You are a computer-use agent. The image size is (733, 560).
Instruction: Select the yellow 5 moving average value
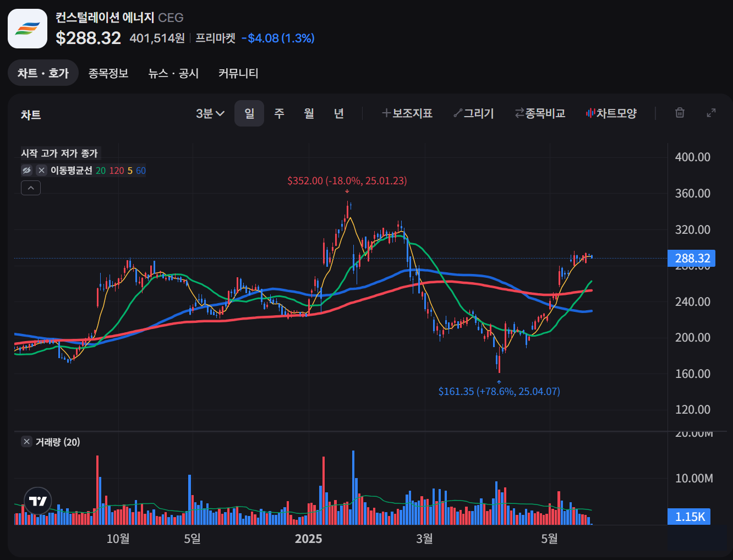(130, 171)
